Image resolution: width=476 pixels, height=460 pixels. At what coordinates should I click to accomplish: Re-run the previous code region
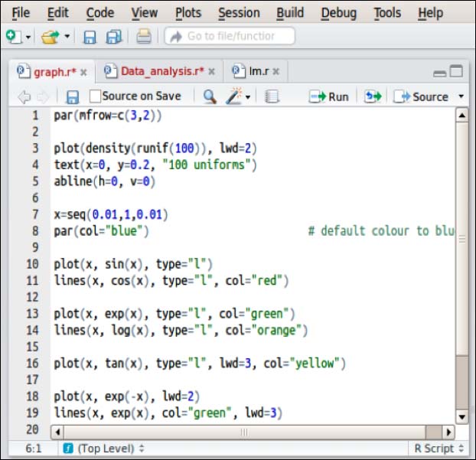pyautogui.click(x=373, y=97)
